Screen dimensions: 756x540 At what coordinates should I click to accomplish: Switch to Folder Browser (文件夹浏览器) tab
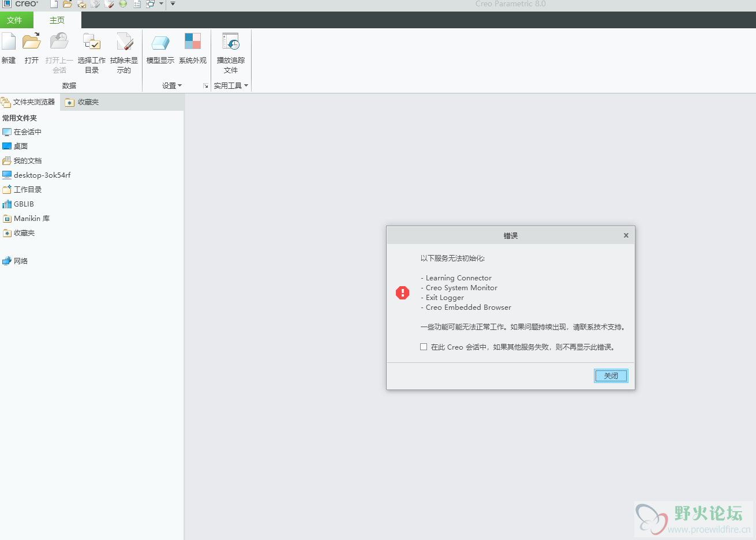[29, 102]
